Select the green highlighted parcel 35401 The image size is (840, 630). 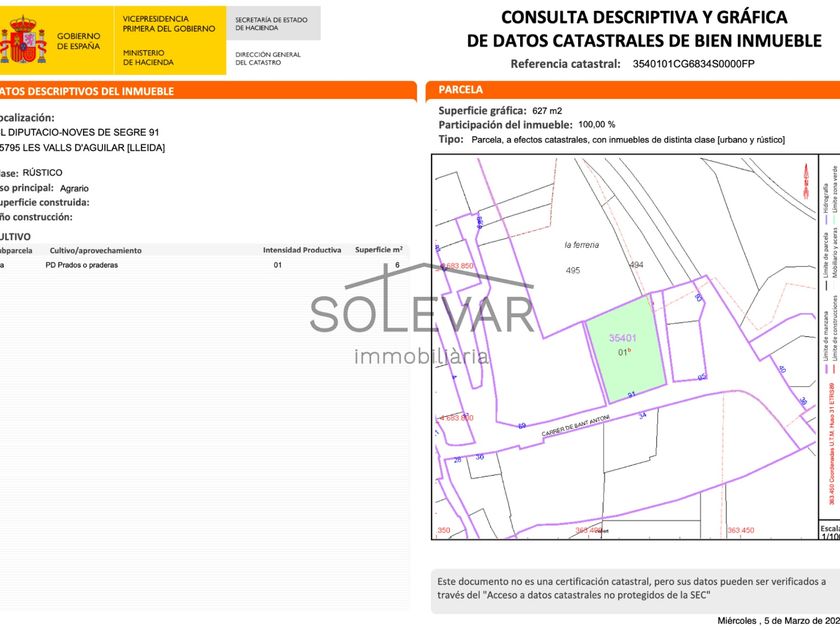click(x=625, y=349)
